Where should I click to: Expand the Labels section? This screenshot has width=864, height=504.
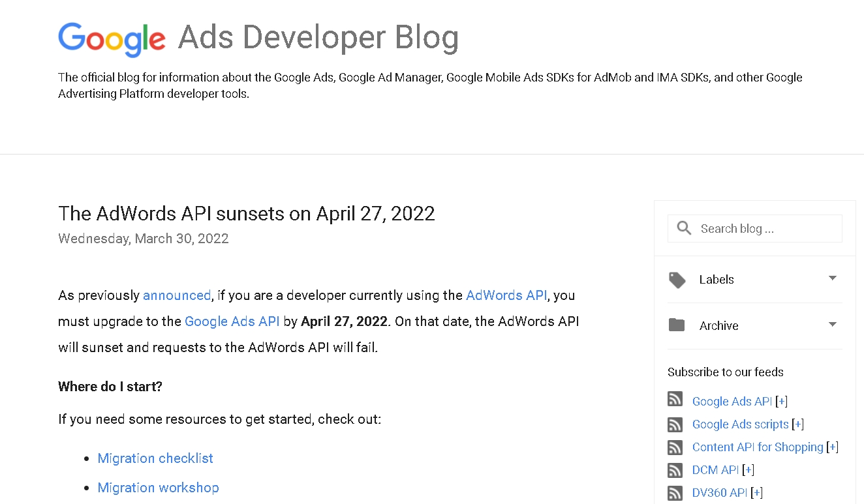click(833, 279)
